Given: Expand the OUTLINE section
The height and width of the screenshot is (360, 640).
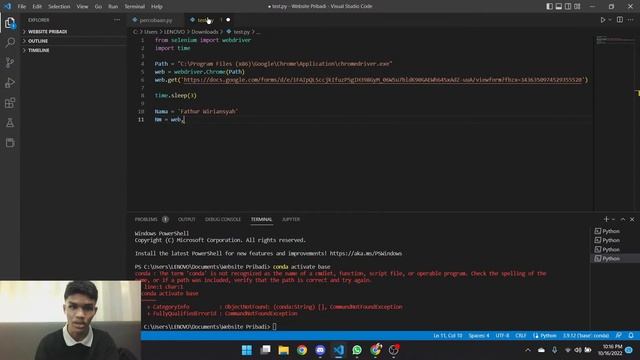Looking at the screenshot, I should coord(73,41).
